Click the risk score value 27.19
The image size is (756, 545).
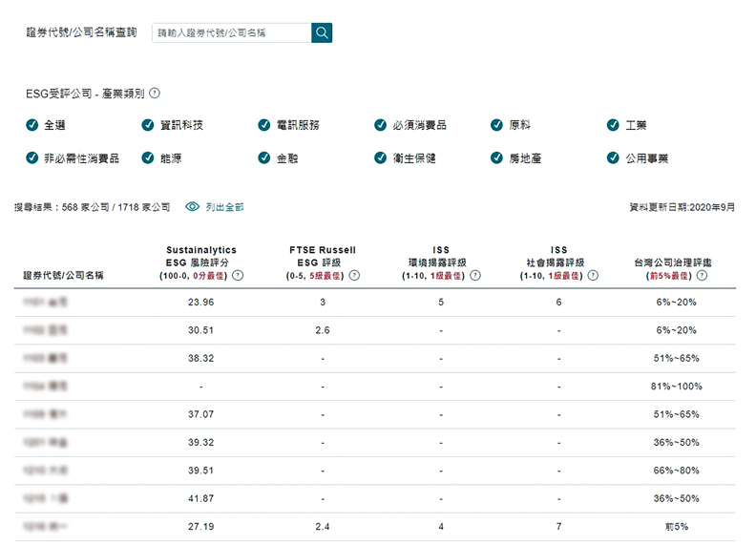201,526
